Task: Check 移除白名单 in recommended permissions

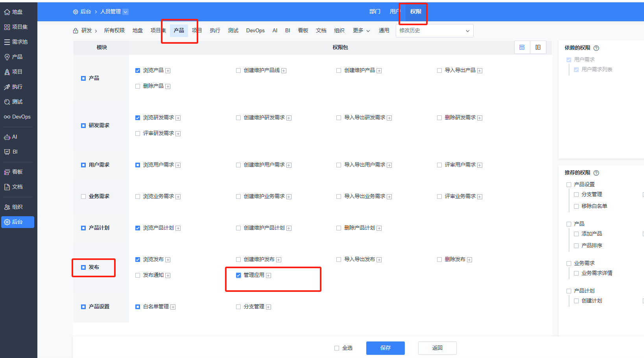Action: [x=576, y=206]
